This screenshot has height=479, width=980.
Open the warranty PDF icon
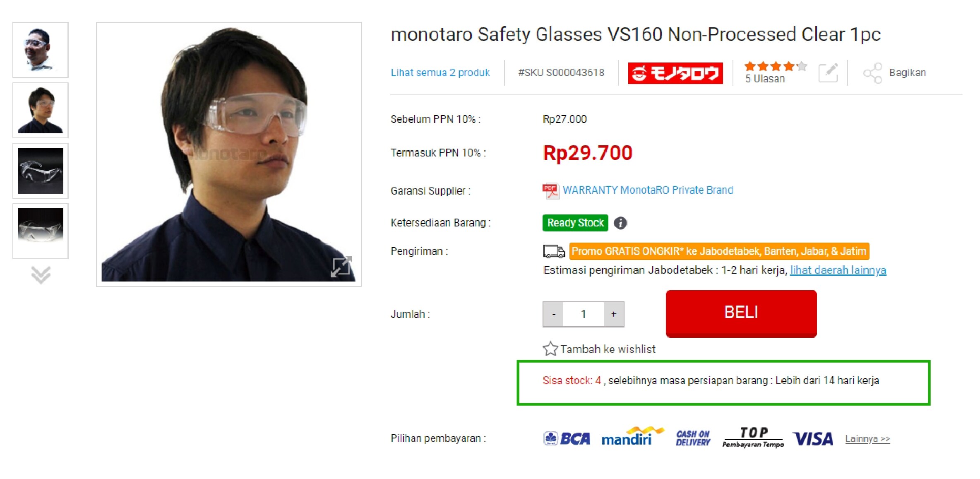tap(550, 190)
